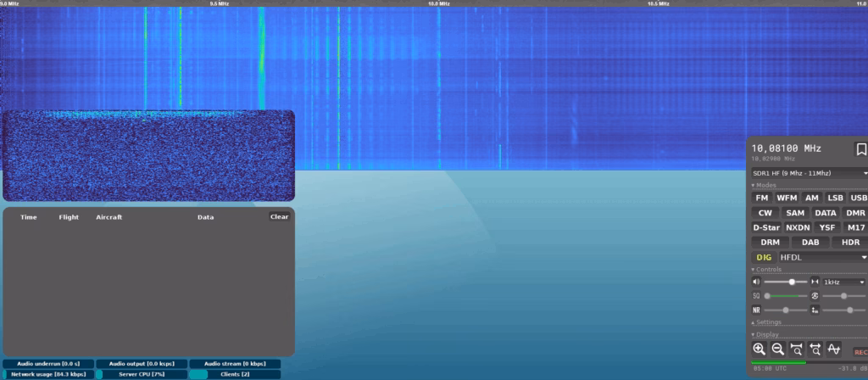Click the volume slider
This screenshot has width=868, height=380.
(x=786, y=282)
